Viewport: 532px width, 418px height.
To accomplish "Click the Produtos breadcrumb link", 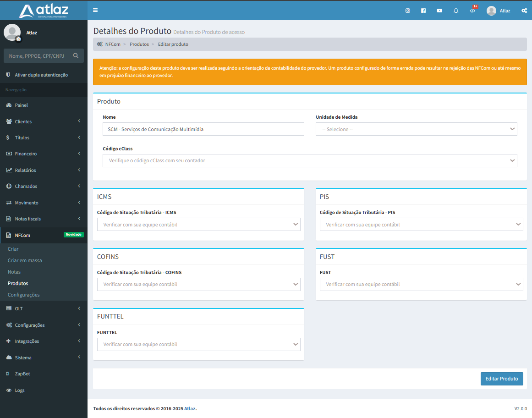I will tap(139, 44).
